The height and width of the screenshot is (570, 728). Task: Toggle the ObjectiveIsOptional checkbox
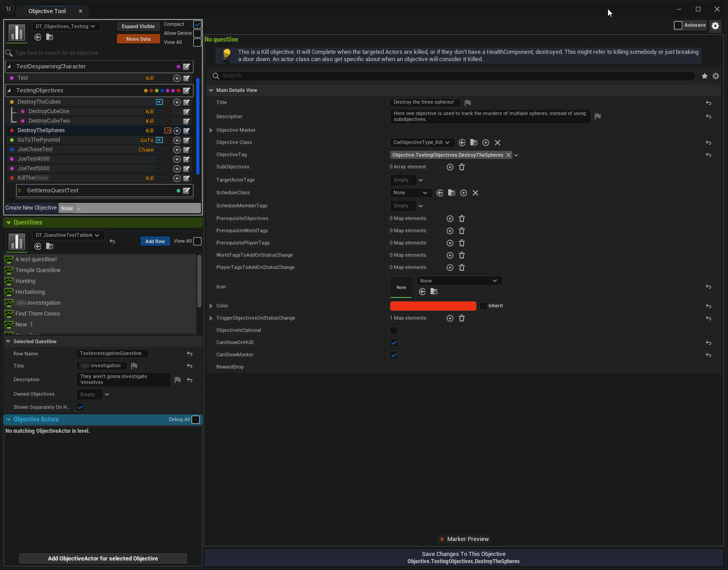[x=394, y=331]
